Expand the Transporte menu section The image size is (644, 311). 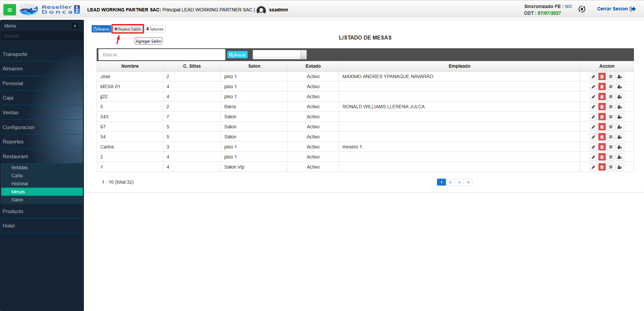pos(42,54)
